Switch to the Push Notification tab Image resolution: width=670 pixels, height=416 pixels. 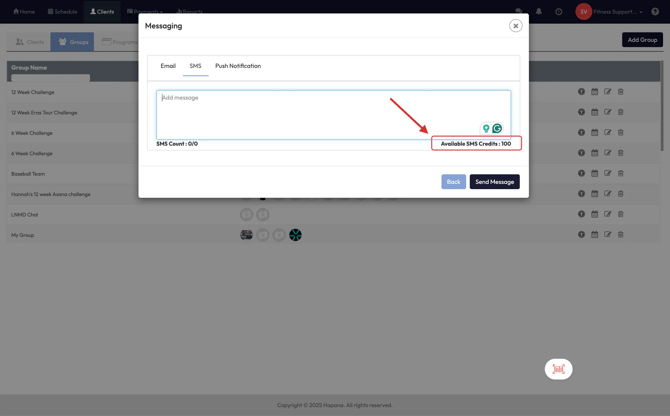tap(238, 66)
